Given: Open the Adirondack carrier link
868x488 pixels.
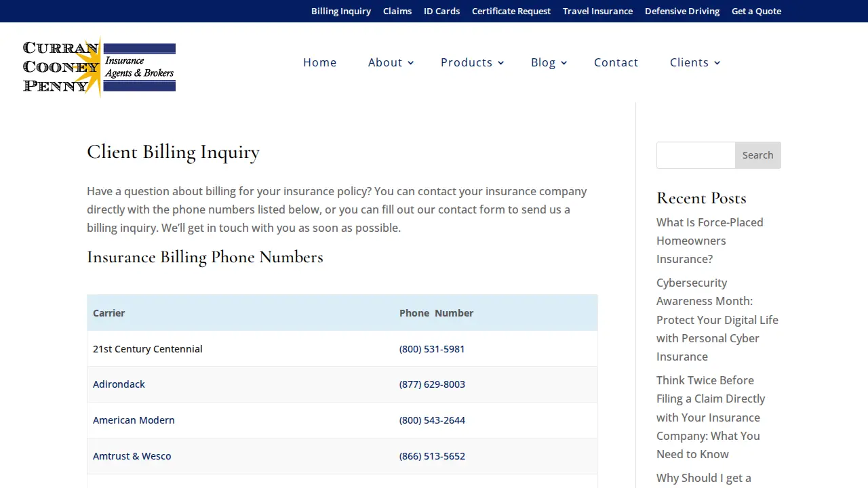Looking at the screenshot, I should pyautogui.click(x=119, y=384).
